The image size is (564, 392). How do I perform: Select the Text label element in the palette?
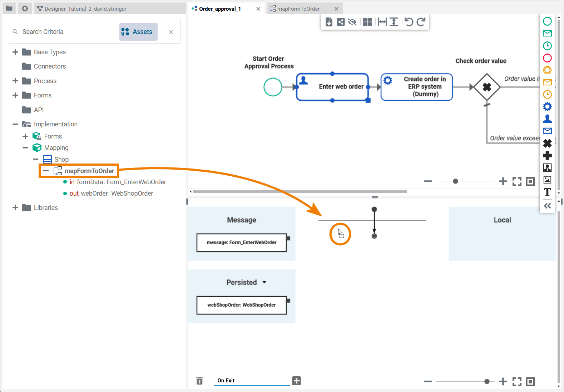point(547,192)
